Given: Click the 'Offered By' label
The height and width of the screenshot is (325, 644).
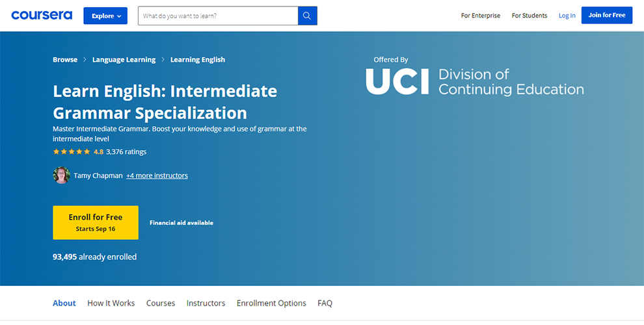Looking at the screenshot, I should click(x=390, y=60).
